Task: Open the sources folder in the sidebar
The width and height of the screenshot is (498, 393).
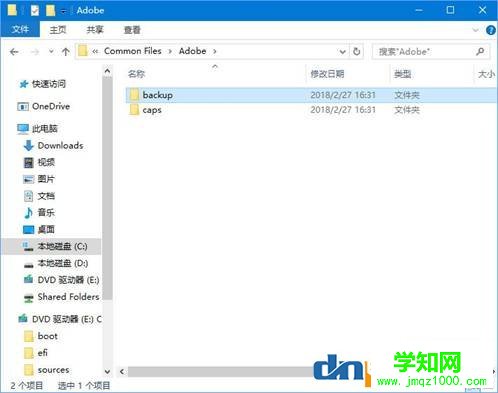Action: (x=53, y=370)
